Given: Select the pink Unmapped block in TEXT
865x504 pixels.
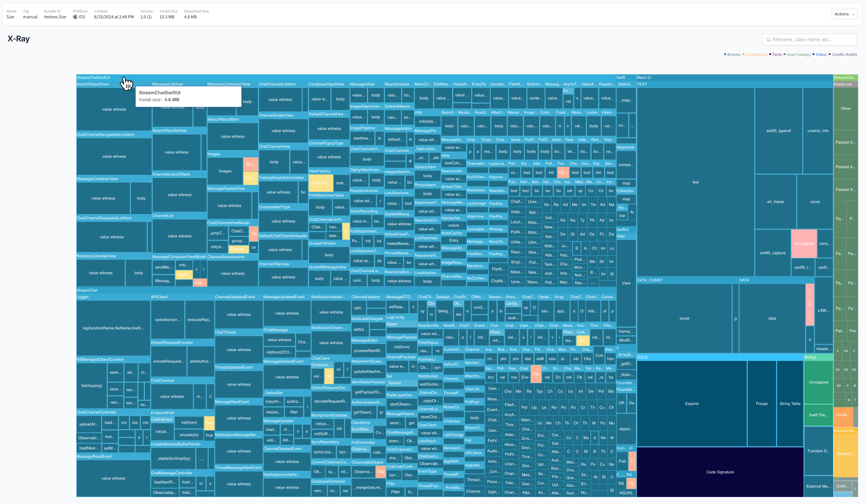Looking at the screenshot, I should tap(804, 244).
